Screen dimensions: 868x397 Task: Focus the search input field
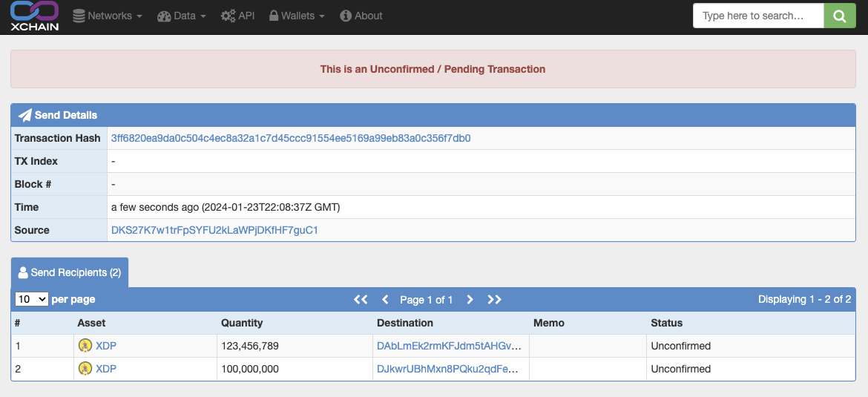pyautogui.click(x=758, y=16)
